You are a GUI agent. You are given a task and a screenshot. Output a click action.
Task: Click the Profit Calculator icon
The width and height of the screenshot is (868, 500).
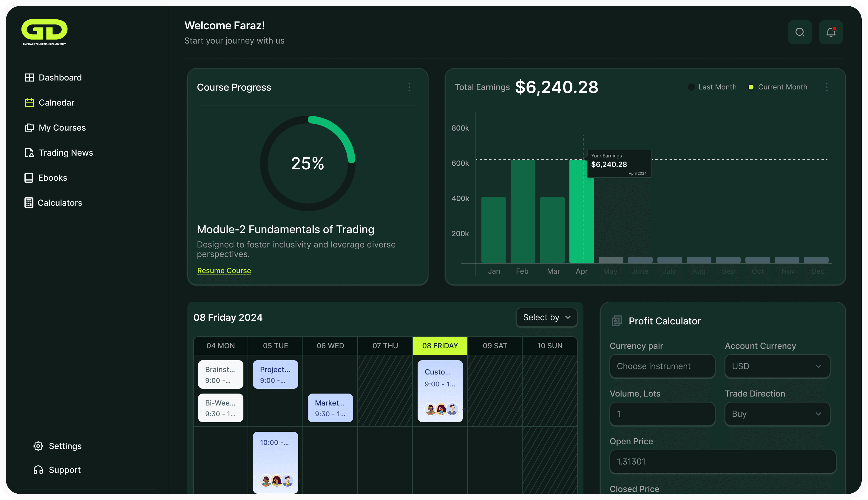tap(617, 321)
